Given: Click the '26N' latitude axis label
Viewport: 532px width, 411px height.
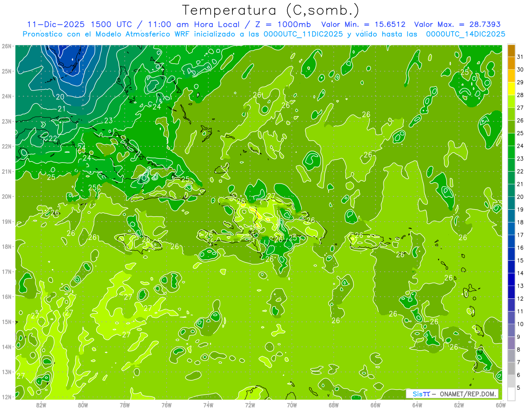Looking at the screenshot, I should (6, 46).
